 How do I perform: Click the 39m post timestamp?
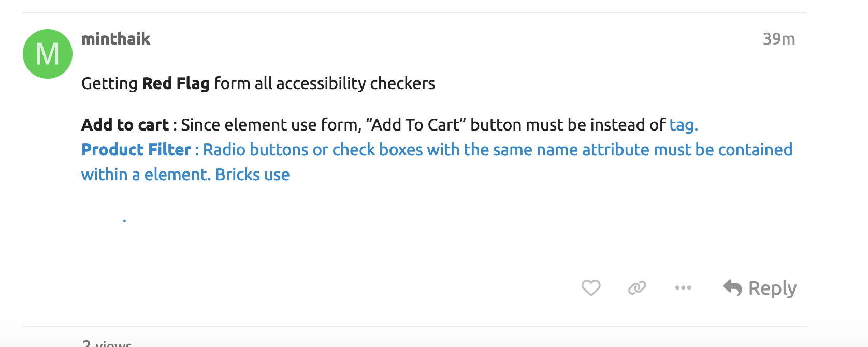tap(779, 39)
